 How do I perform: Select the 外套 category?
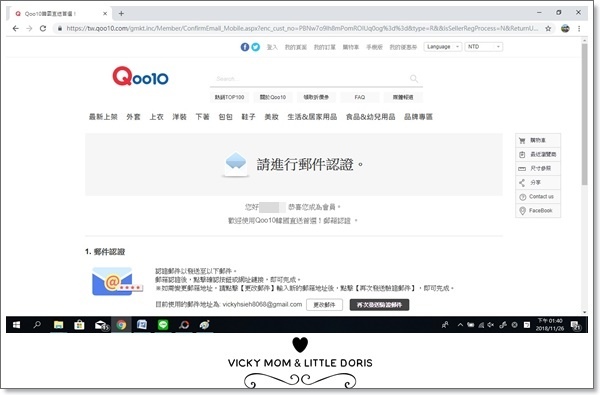click(133, 117)
